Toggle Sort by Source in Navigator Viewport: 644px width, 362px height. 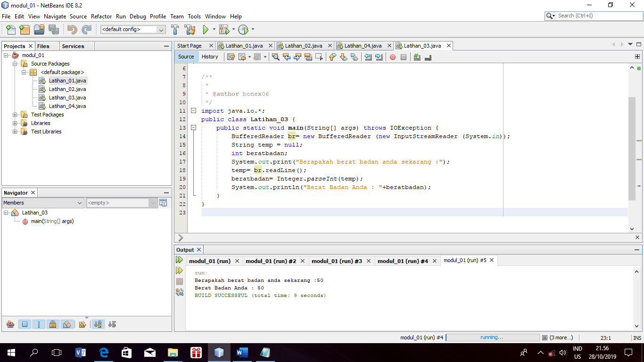(112, 324)
